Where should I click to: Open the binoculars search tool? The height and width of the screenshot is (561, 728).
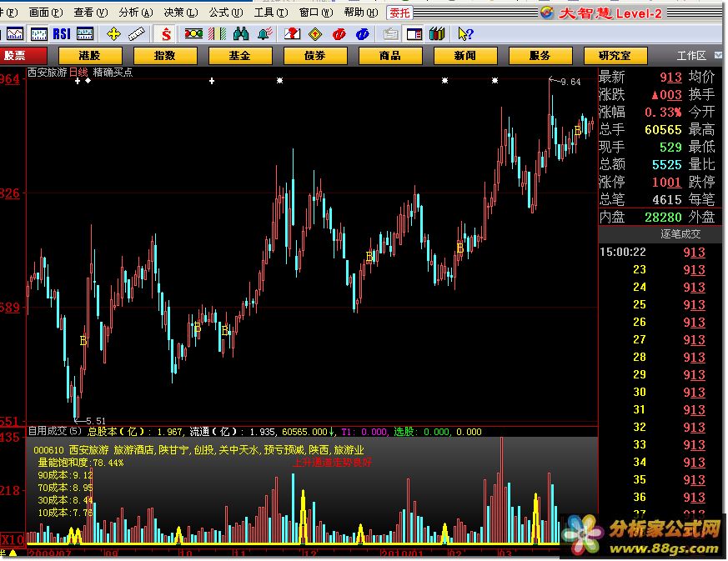[241, 34]
